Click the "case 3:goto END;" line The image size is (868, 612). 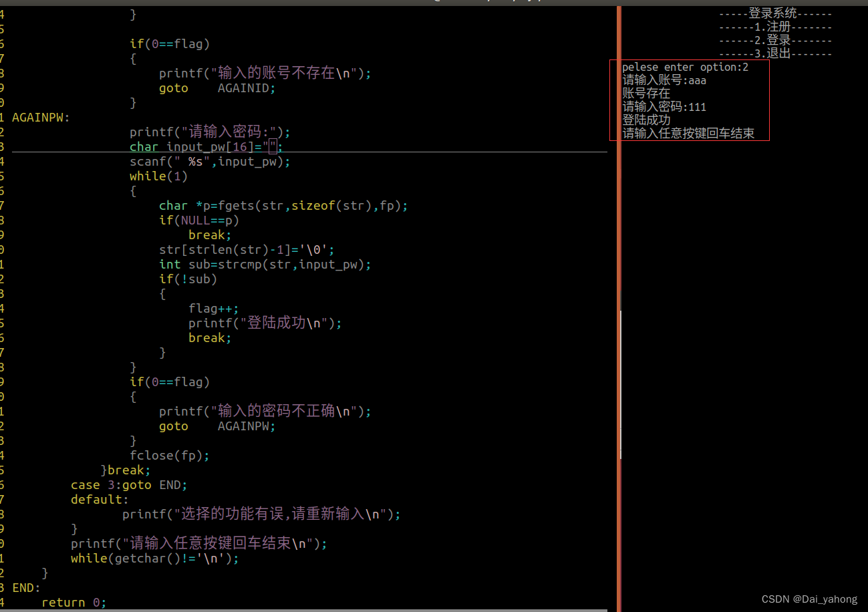click(x=129, y=485)
